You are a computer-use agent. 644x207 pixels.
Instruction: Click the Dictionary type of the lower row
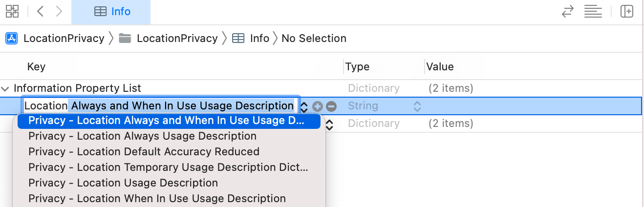tap(374, 124)
